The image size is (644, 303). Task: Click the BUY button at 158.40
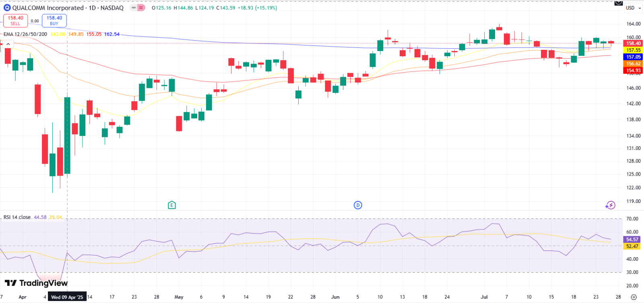[54, 20]
